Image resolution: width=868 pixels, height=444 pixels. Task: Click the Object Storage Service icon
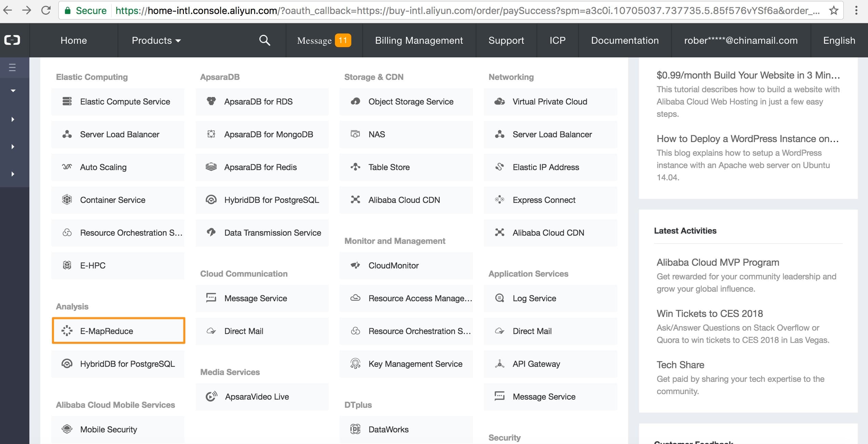pos(355,101)
